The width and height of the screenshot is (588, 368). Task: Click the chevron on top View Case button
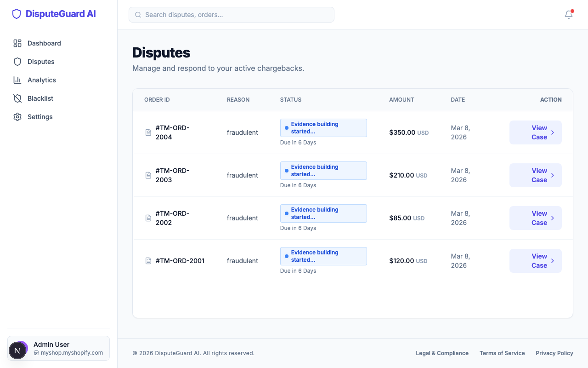tap(552, 132)
